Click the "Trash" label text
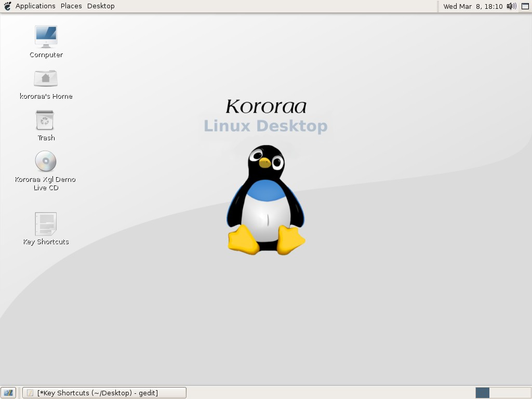The height and width of the screenshot is (399, 532). (x=46, y=138)
